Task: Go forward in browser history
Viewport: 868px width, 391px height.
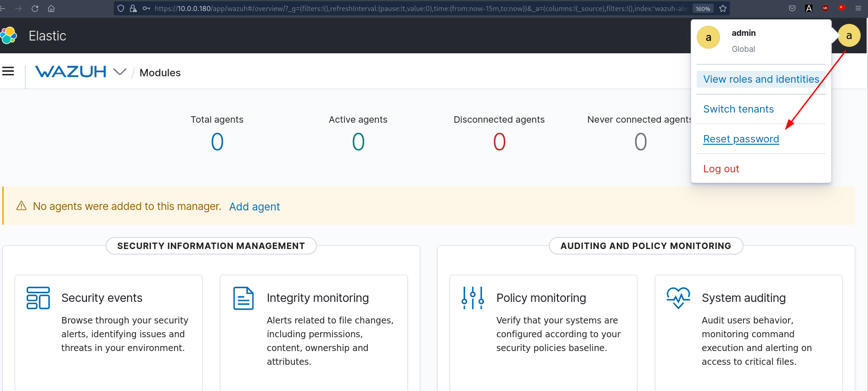Action: point(18,8)
